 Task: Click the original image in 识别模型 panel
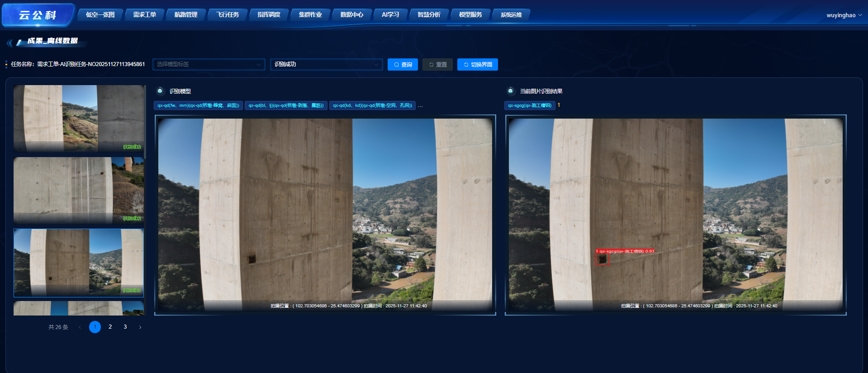coord(325,215)
